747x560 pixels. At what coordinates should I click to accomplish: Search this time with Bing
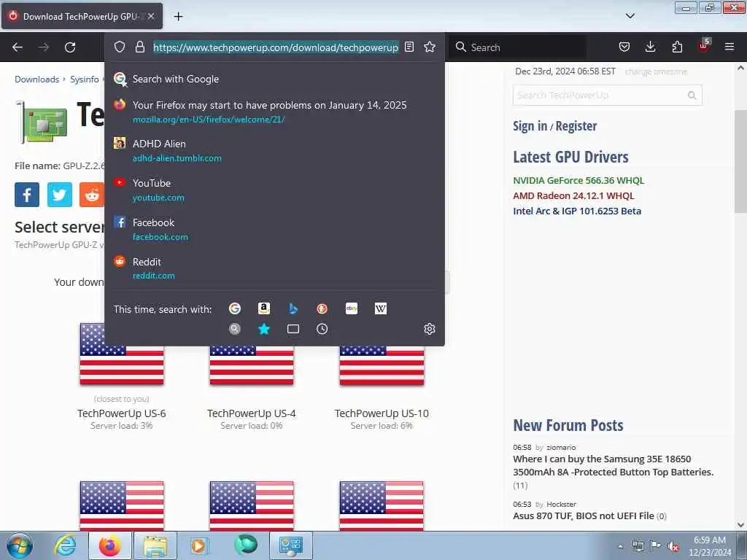[x=293, y=308]
